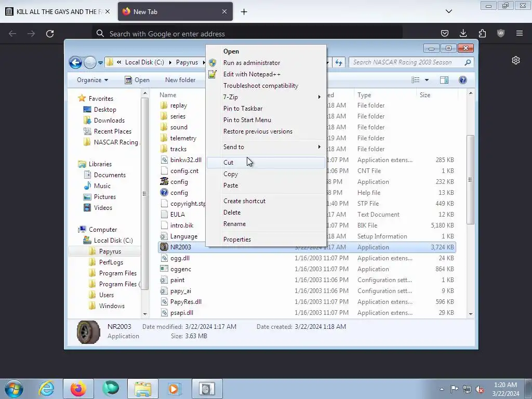
Task: Open Internet Explorer from taskbar
Action: click(46, 389)
